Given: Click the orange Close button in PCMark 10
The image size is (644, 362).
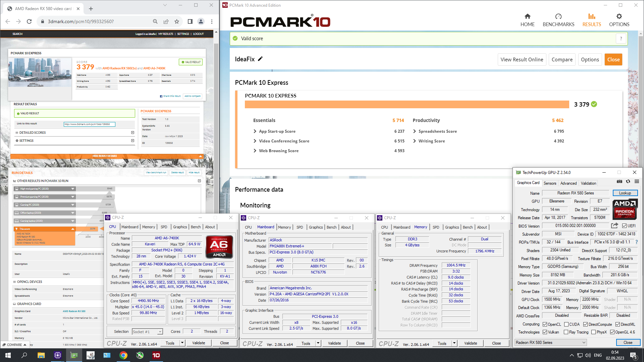Looking at the screenshot, I should (x=613, y=60).
